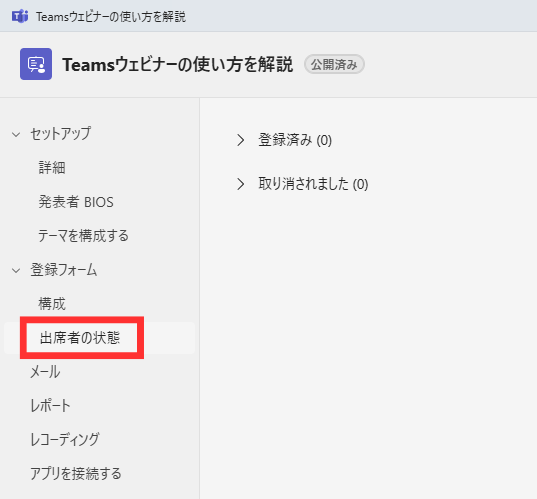This screenshot has width=537, height=499.
Task: Click the 登録済み (0) label
Action: click(295, 140)
